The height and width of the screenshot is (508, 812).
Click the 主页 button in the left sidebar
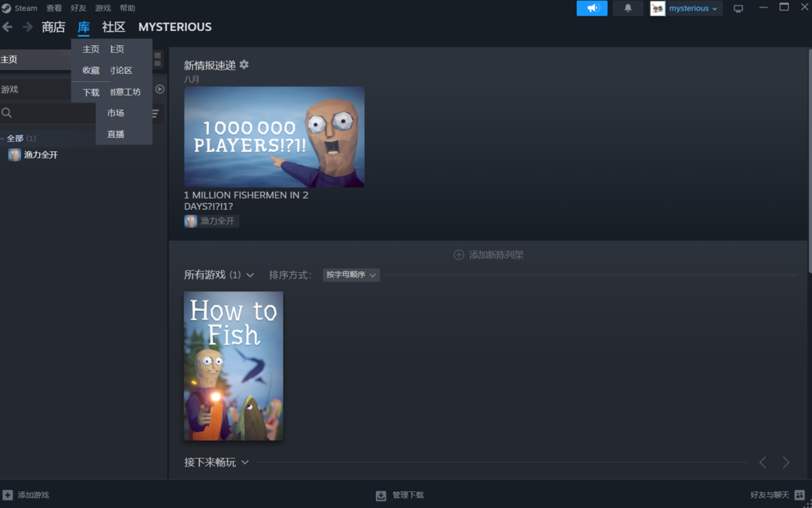point(35,59)
